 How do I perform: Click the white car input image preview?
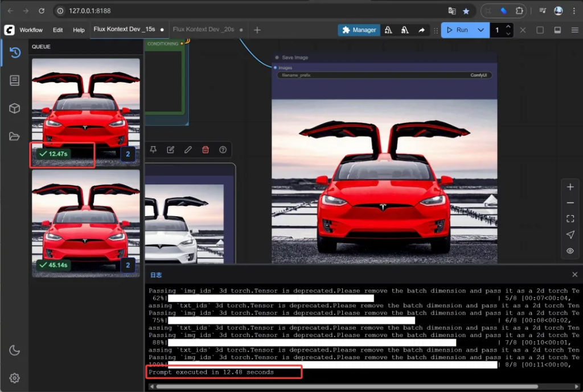click(184, 224)
